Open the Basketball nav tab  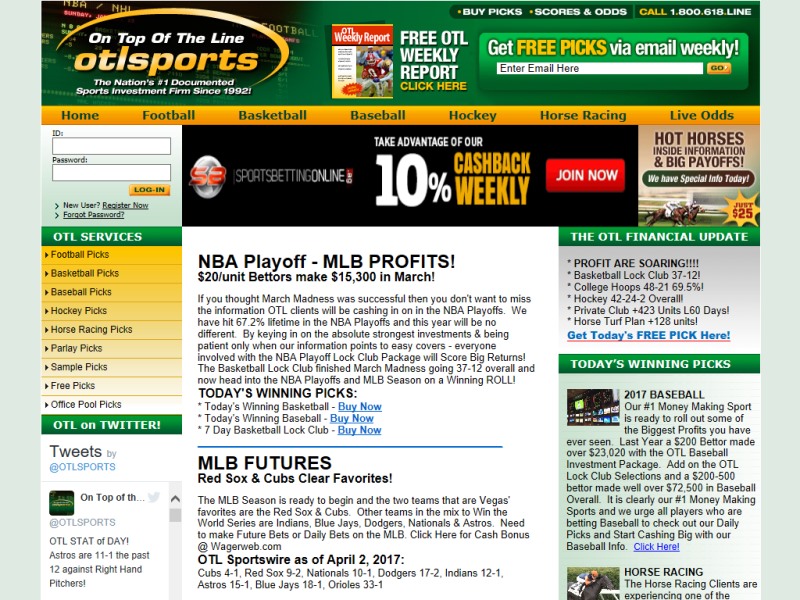click(x=272, y=115)
